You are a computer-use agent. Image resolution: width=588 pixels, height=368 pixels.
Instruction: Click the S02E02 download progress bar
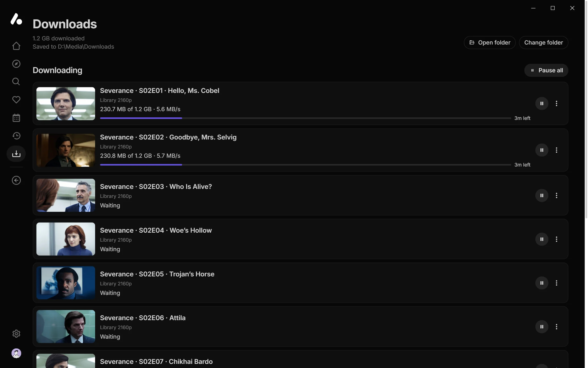click(305, 165)
